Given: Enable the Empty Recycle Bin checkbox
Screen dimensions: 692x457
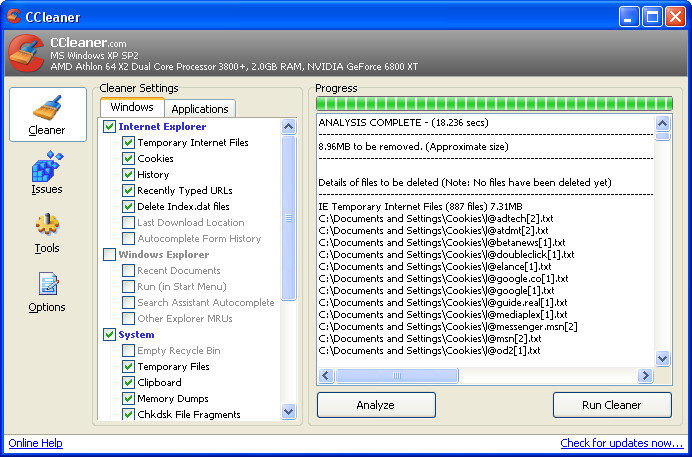Looking at the screenshot, I should point(128,350).
